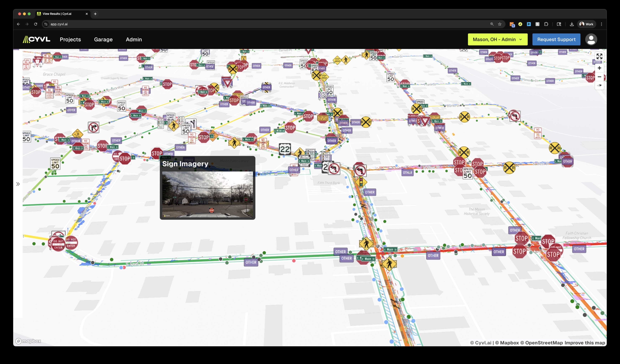Open the browser tab search icon
Screen dimensions: 620x364
(x=559, y=24)
